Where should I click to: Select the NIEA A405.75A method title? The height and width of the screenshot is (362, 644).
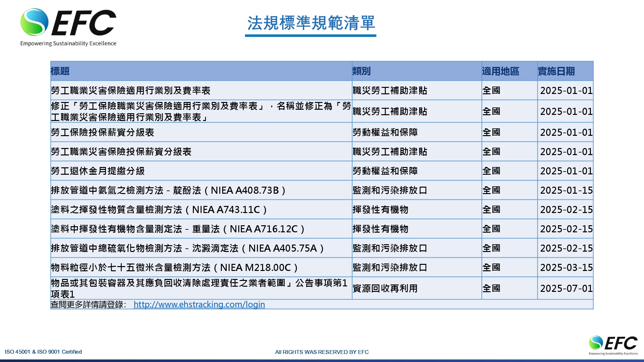[187, 248]
